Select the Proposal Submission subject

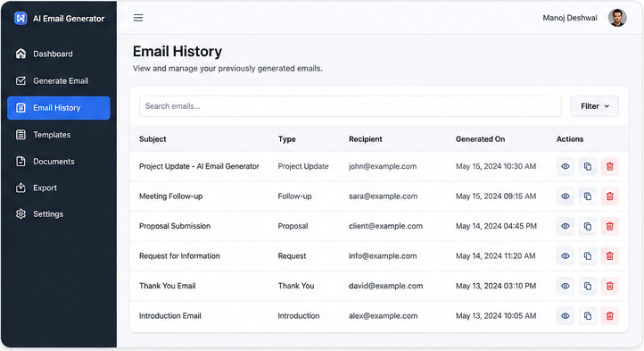click(175, 226)
